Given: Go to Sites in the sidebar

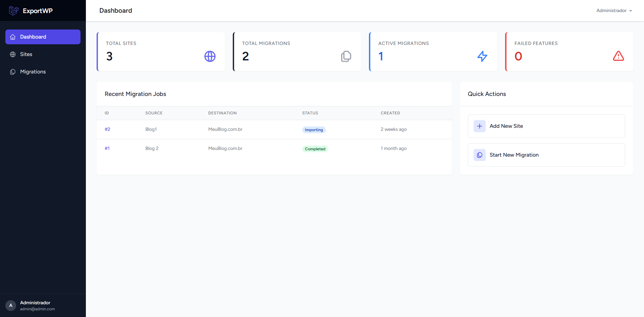Looking at the screenshot, I should click(43, 54).
